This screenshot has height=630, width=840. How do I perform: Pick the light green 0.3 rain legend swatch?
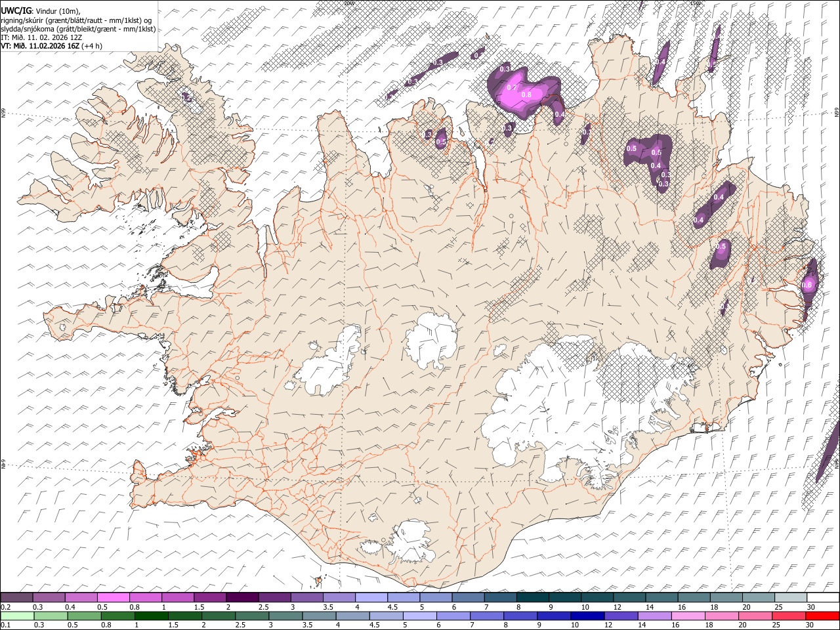pyautogui.click(x=51, y=616)
